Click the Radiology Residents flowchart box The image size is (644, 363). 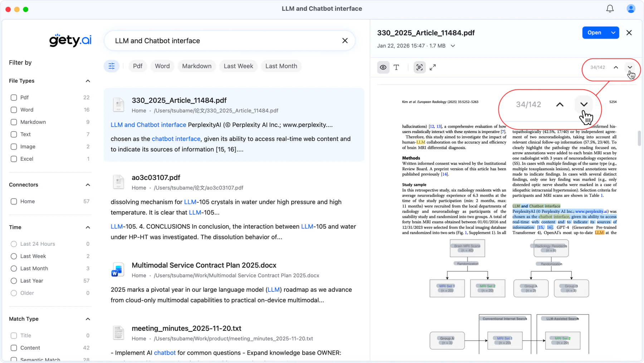click(x=551, y=248)
